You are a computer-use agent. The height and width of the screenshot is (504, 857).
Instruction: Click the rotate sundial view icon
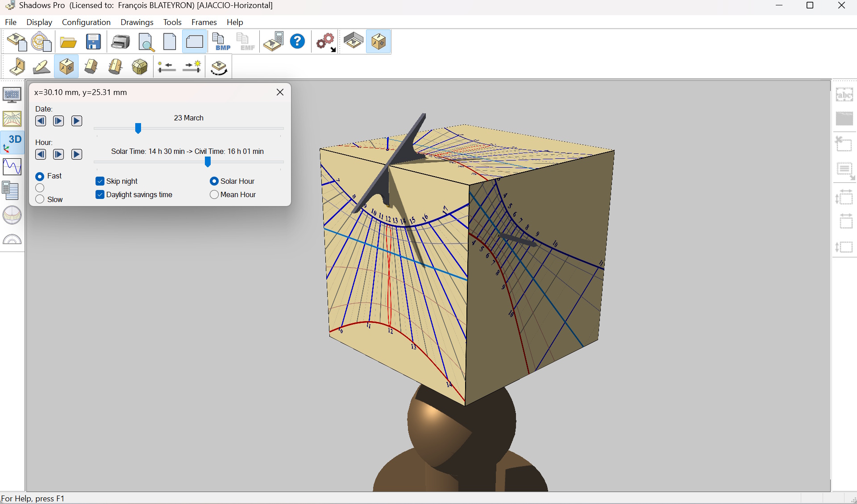click(219, 67)
